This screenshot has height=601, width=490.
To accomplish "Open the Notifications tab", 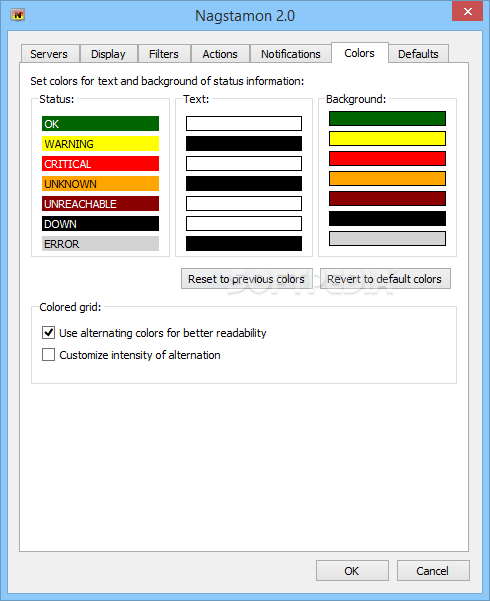I will (x=291, y=54).
